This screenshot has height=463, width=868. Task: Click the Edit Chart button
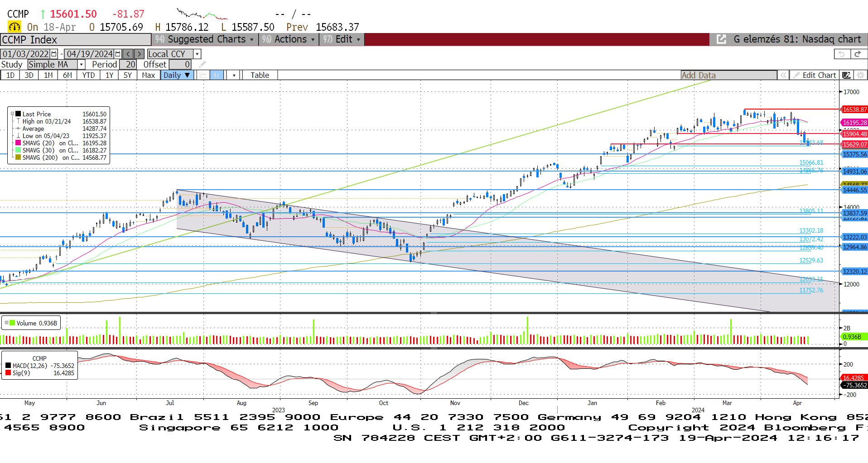coord(815,75)
